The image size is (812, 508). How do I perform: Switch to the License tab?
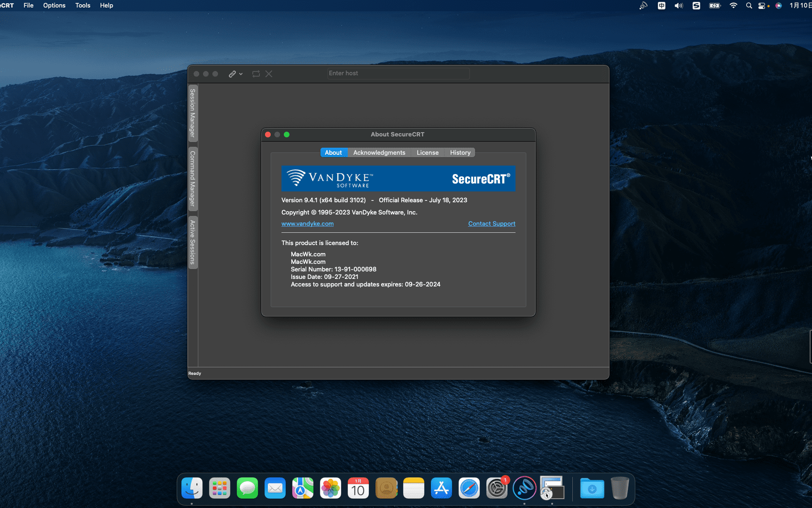428,152
